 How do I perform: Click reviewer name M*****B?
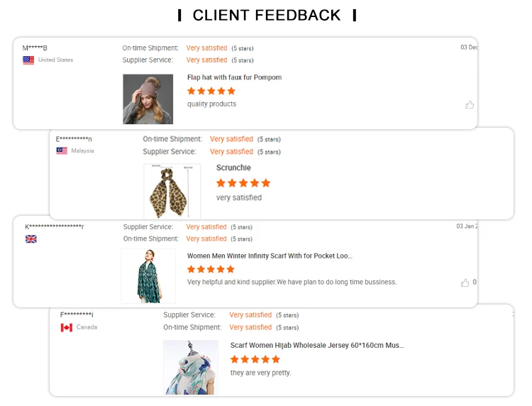click(x=35, y=48)
